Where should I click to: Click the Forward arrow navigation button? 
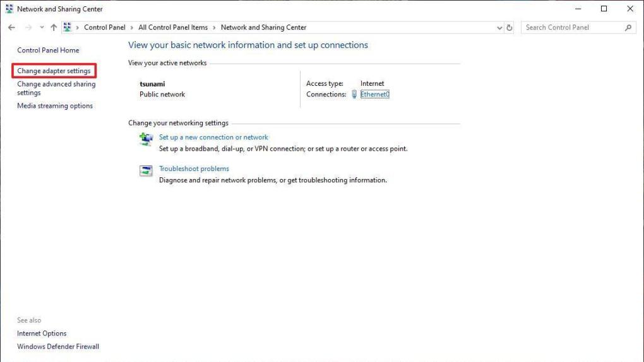28,28
